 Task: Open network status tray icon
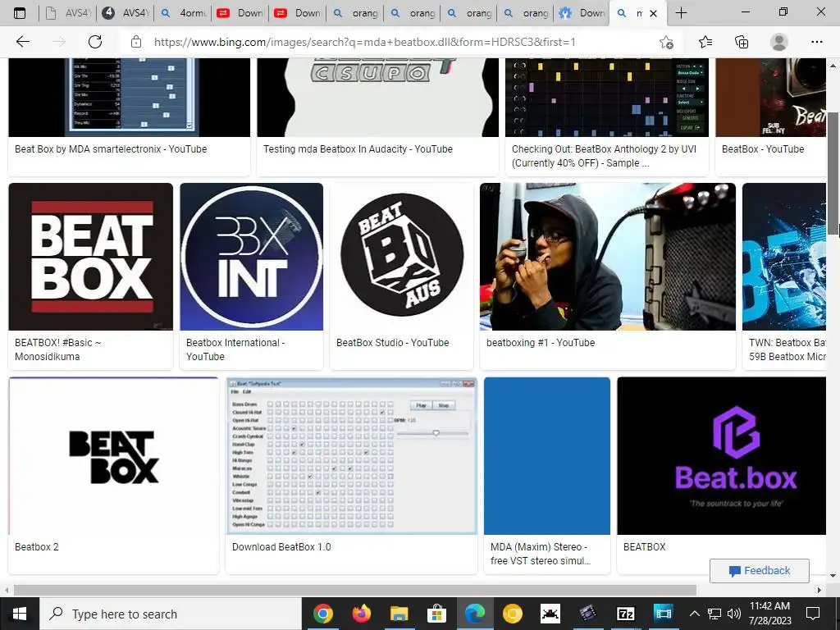click(714, 614)
